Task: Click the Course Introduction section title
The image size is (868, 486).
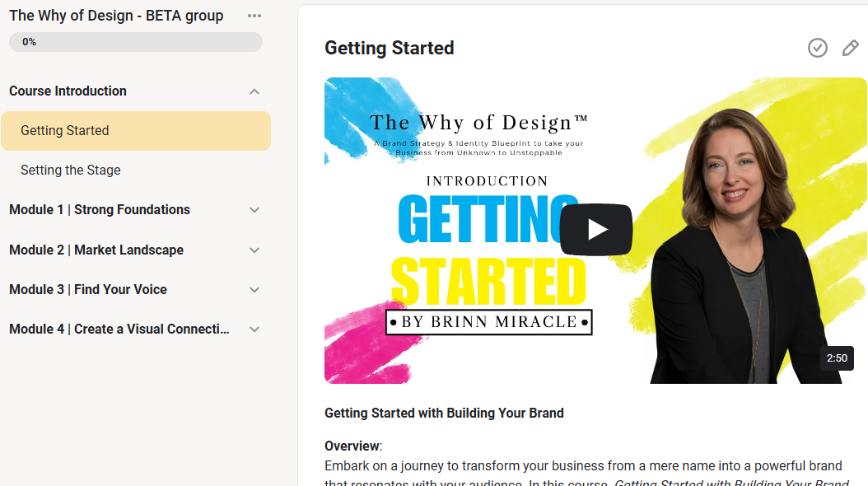Action: (x=68, y=91)
